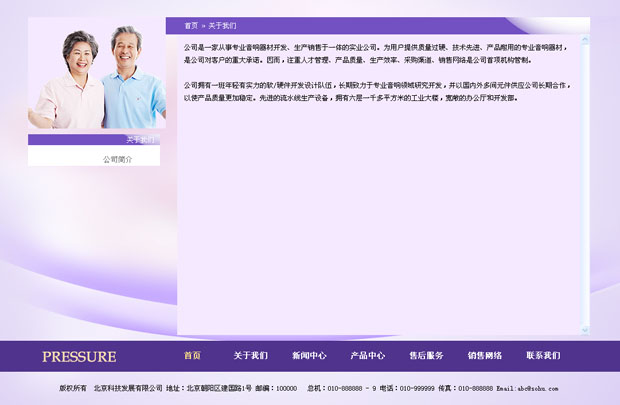Click the second paragraph starting 公司拥有一班
Image resolution: width=620 pixels, height=405 pixels.
378,91
